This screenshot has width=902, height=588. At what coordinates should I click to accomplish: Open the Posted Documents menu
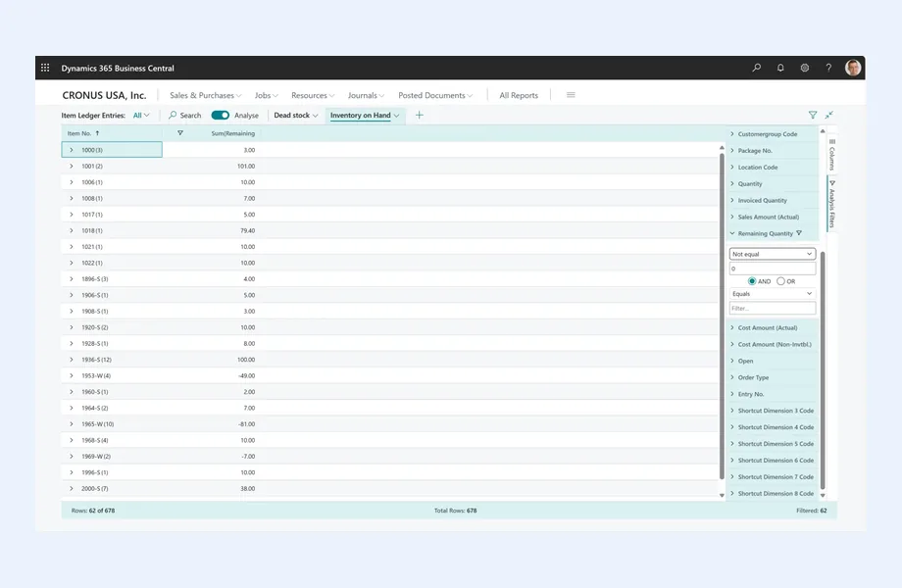click(x=435, y=95)
